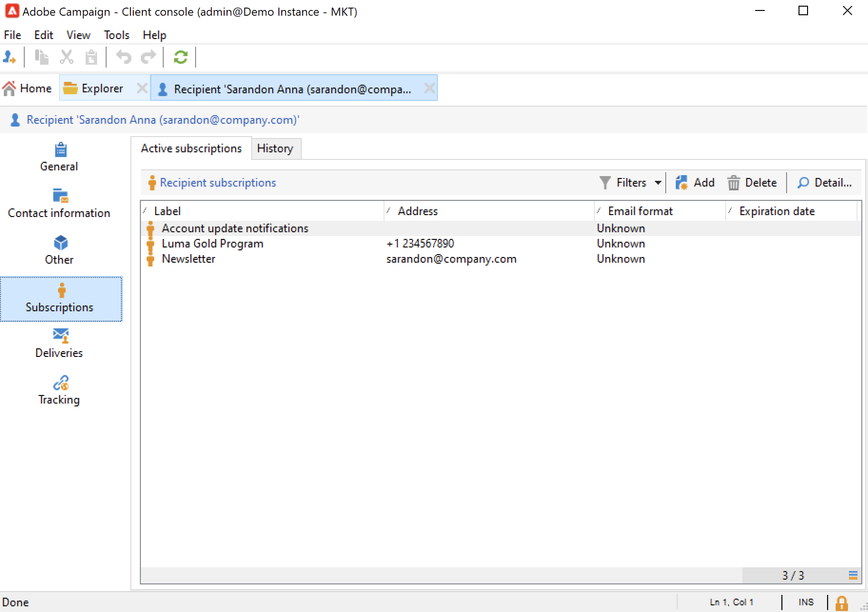Viewport: 868px width, 612px height.
Task: Click the icon of Luma Gold Program row
Action: pyautogui.click(x=151, y=244)
